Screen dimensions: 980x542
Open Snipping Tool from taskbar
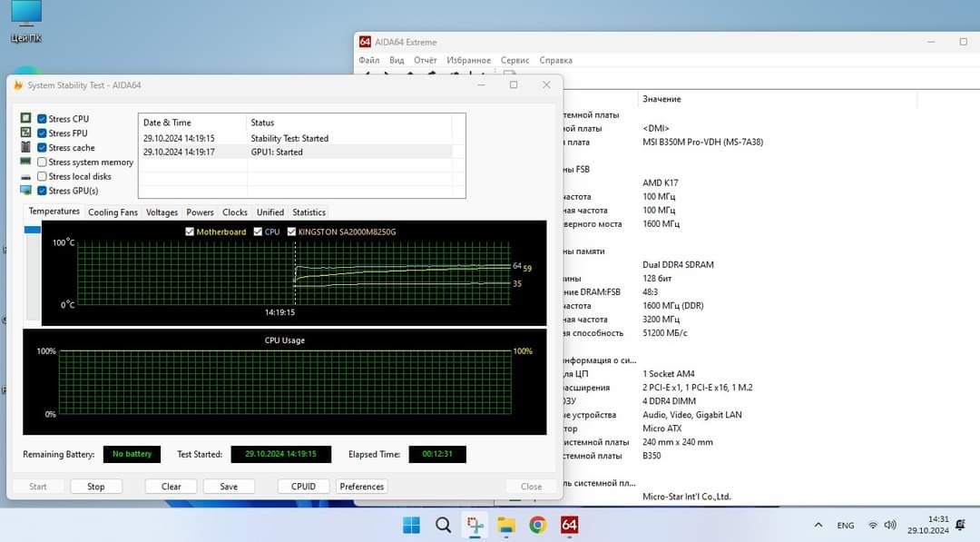(x=475, y=525)
